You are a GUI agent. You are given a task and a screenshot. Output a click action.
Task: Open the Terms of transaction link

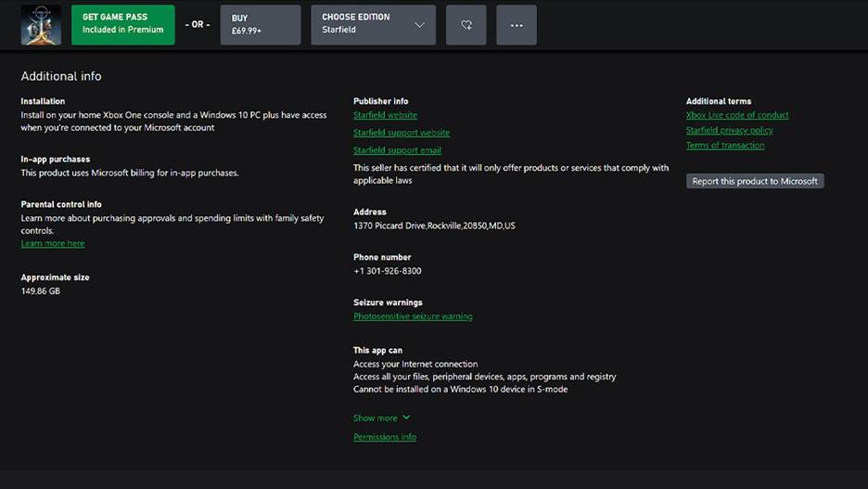[725, 146]
